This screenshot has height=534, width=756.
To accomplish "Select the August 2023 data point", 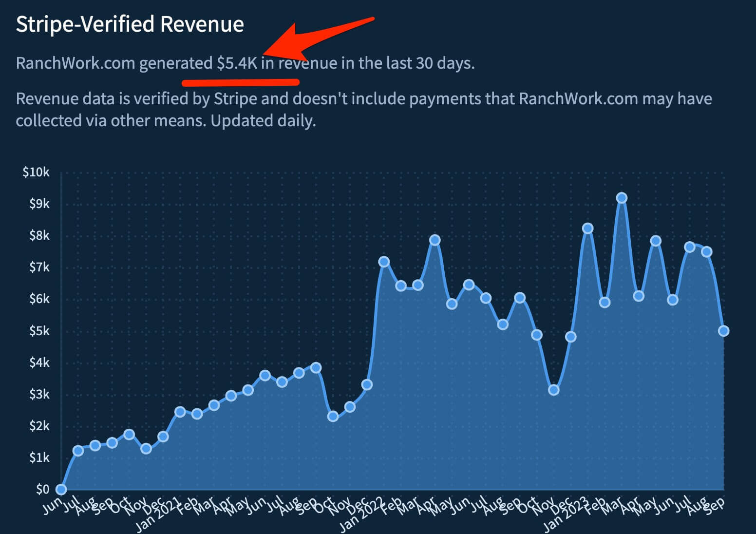I will (x=706, y=251).
